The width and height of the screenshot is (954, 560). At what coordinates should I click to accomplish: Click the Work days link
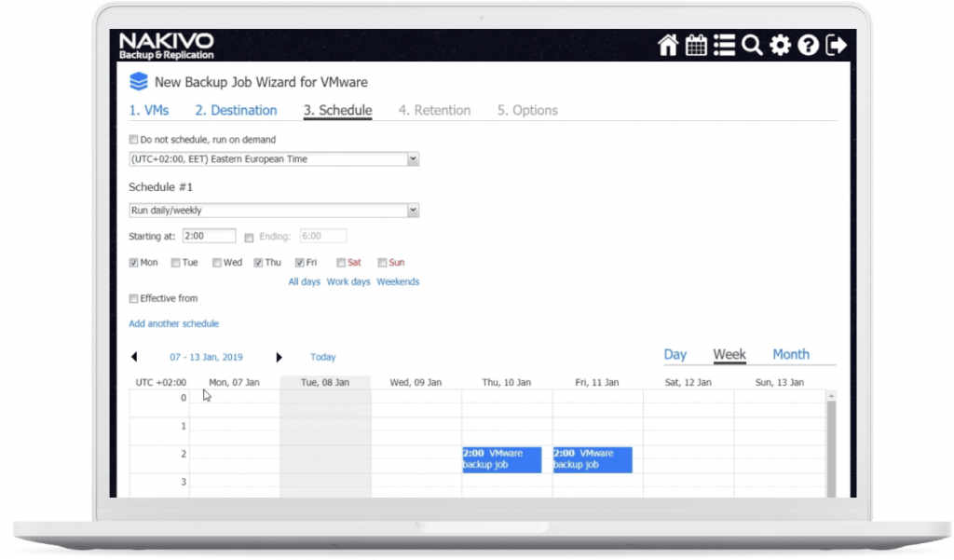click(348, 281)
